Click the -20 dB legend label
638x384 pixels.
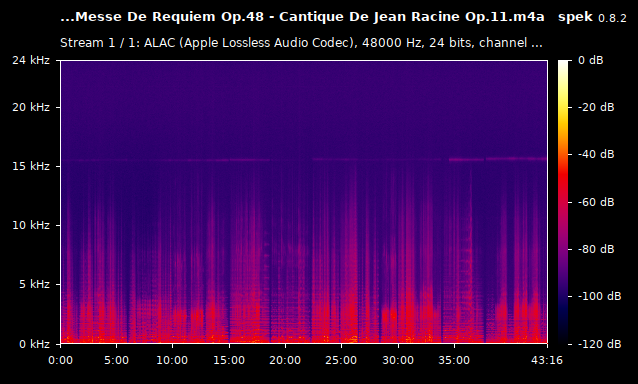point(596,107)
